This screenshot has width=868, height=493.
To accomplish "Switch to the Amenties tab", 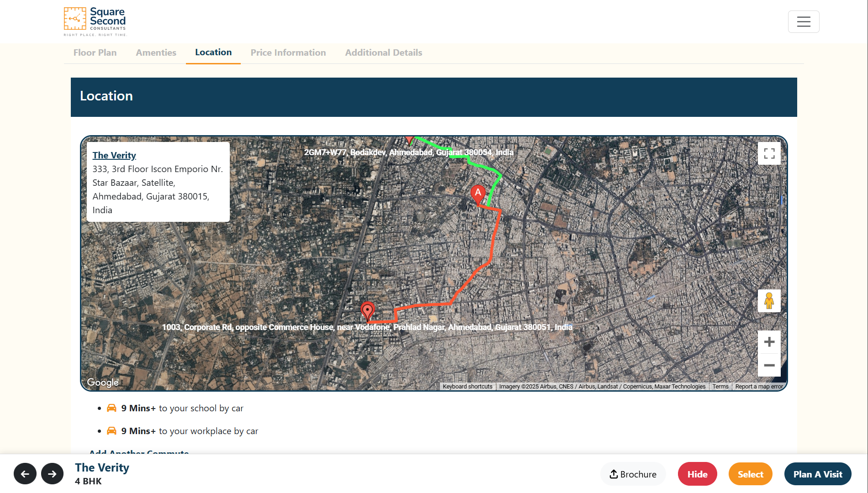I will tap(156, 52).
